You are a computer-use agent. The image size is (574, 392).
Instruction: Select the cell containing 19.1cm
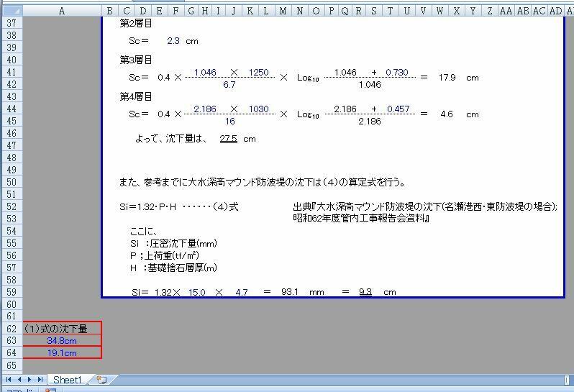(x=62, y=353)
